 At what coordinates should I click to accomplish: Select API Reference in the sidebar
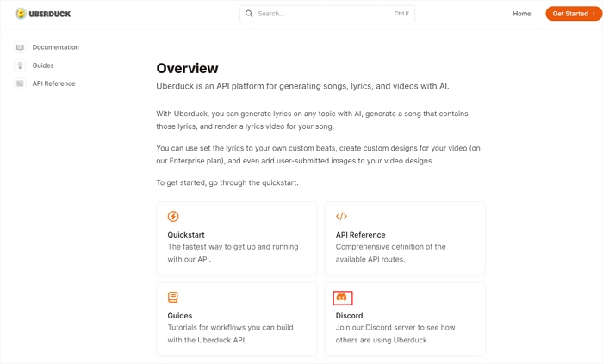click(x=53, y=83)
